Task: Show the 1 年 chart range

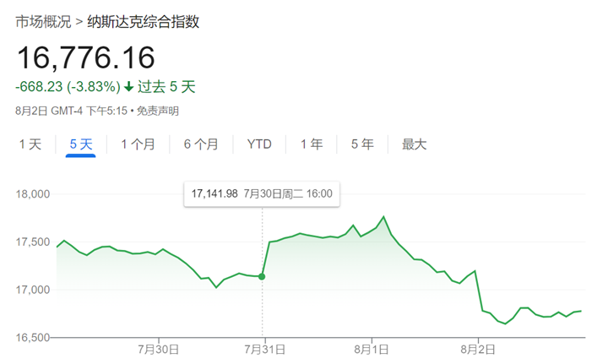Action: [312, 144]
